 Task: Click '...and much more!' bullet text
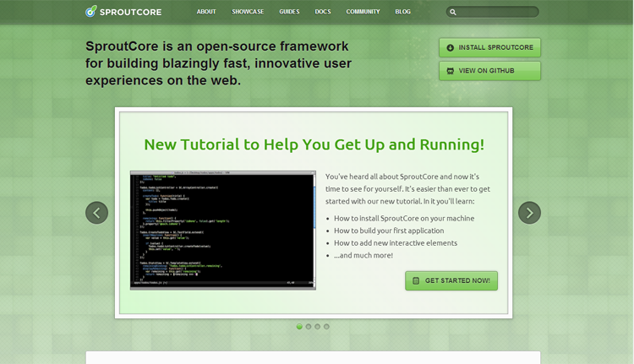363,255
